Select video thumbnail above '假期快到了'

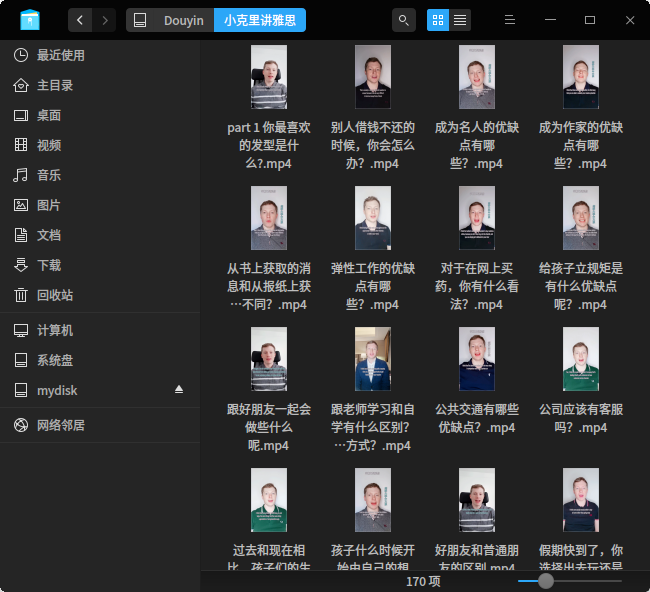[581, 500]
